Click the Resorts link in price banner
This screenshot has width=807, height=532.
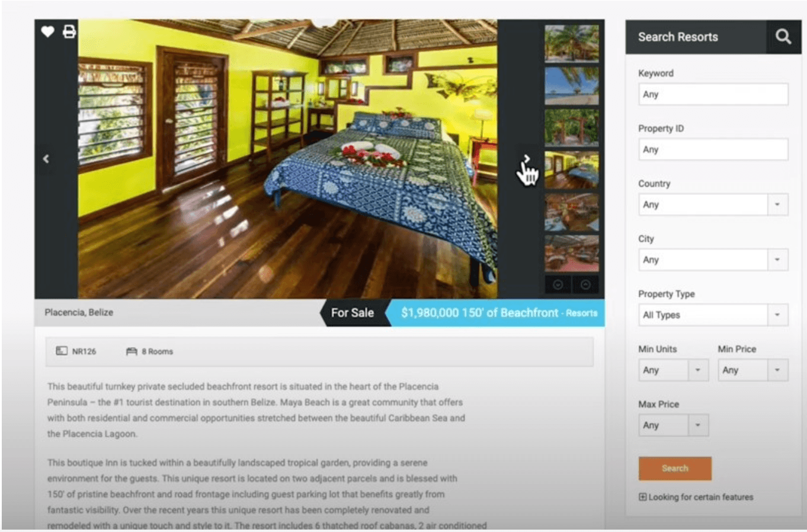[x=581, y=313]
